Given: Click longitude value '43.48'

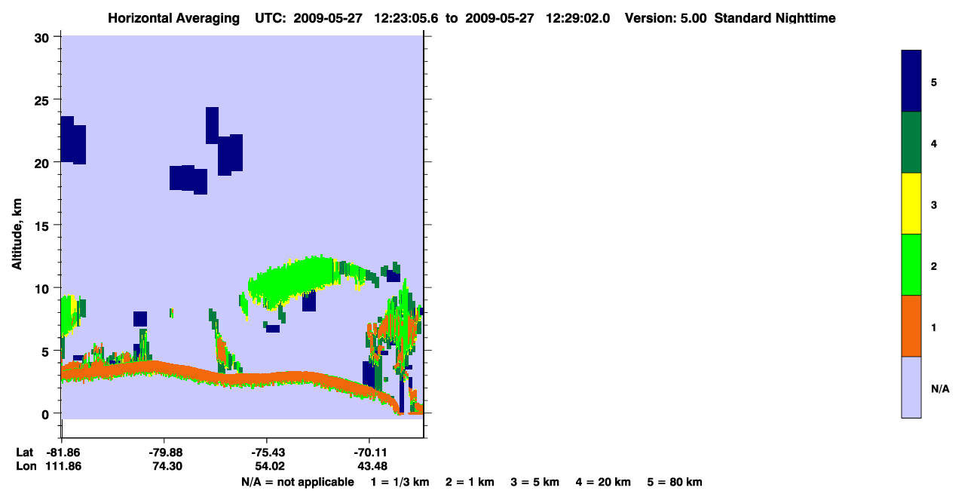Looking at the screenshot, I should click(x=372, y=466).
